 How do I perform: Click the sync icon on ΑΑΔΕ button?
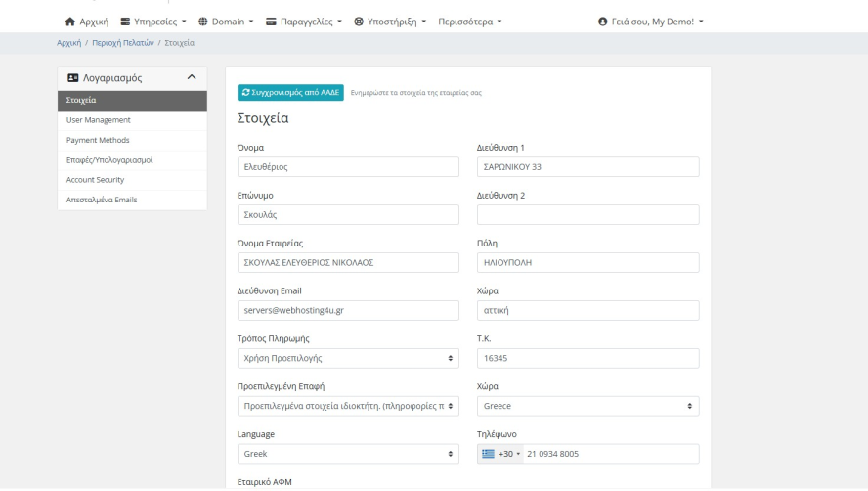[x=245, y=93]
